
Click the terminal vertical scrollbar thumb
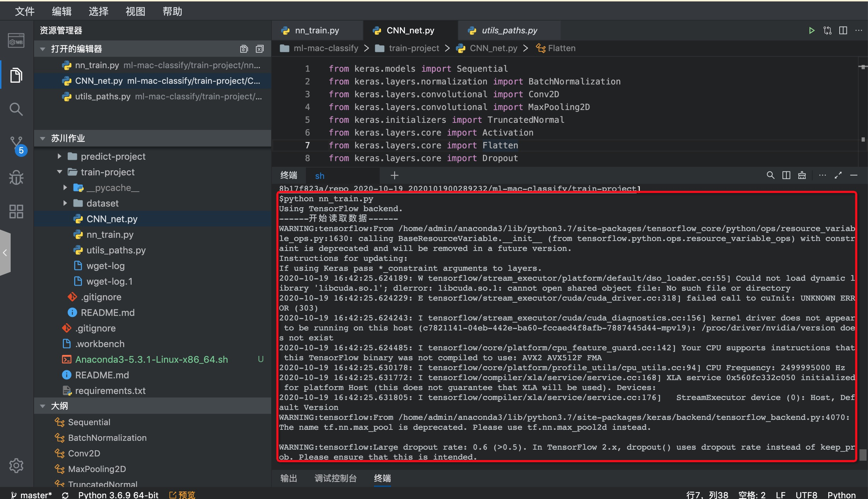click(863, 455)
